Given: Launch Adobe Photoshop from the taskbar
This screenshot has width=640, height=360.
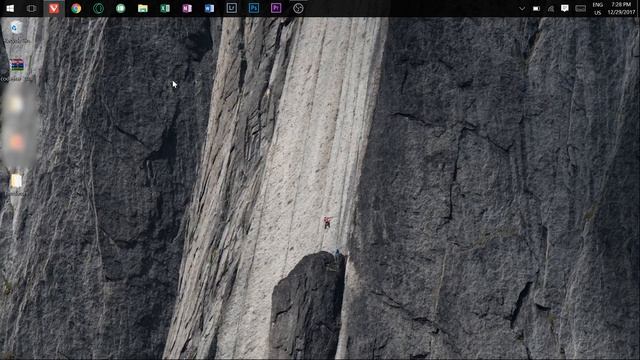Looking at the screenshot, I should click(254, 8).
